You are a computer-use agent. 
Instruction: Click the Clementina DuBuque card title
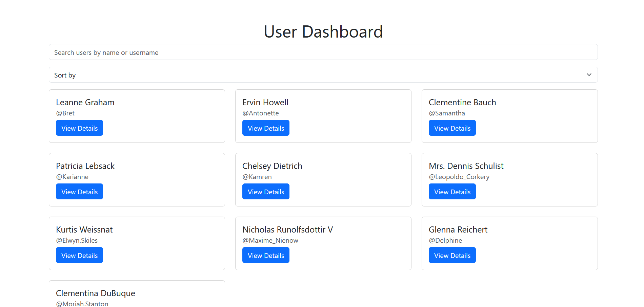point(95,293)
